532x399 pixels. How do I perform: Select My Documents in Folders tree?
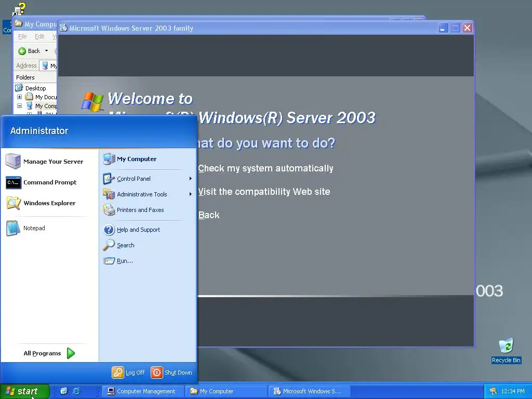coord(46,97)
